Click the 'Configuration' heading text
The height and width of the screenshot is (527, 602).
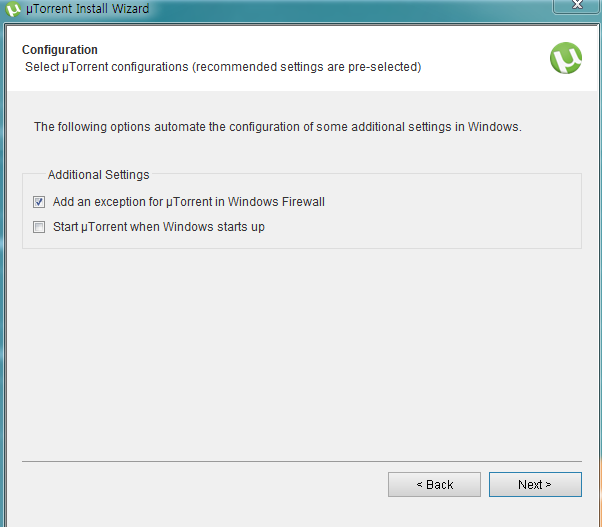(x=60, y=50)
